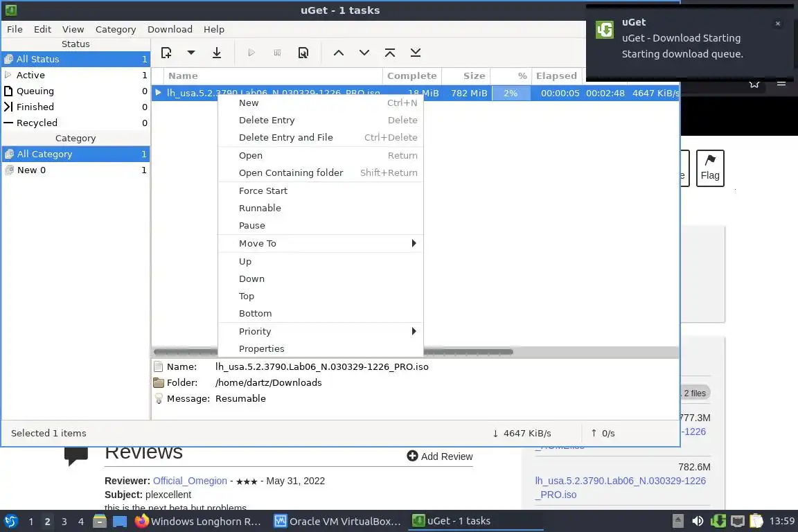Choose Force Start in the context menu

point(321,190)
